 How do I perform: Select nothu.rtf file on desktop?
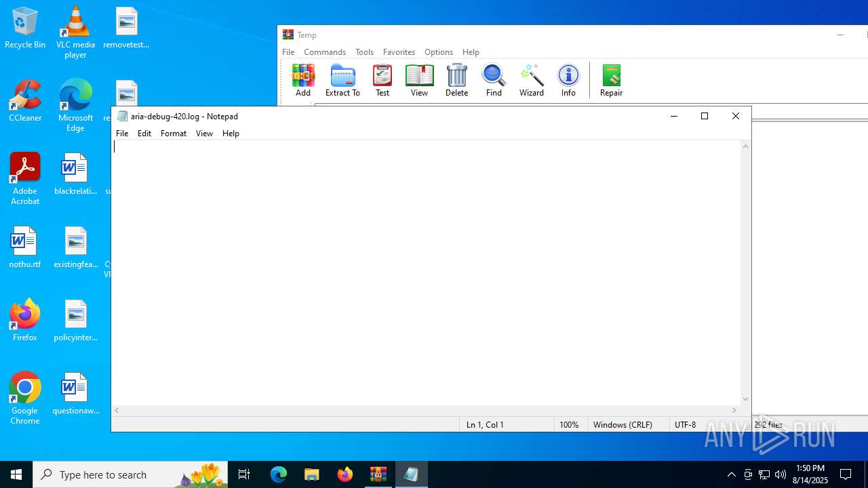[x=25, y=248]
